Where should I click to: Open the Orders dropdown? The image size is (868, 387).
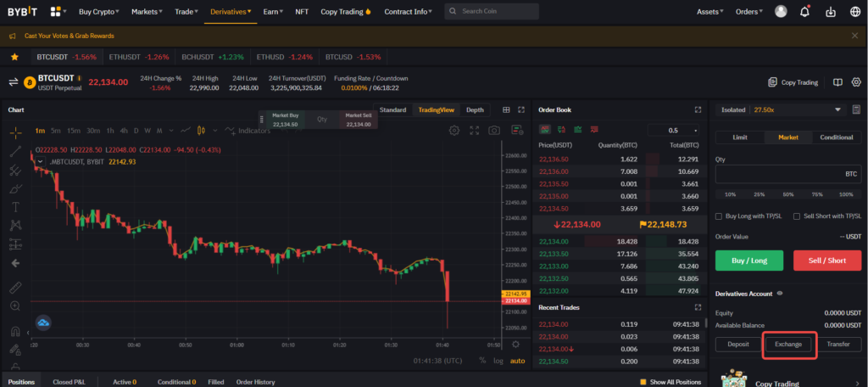coord(749,12)
